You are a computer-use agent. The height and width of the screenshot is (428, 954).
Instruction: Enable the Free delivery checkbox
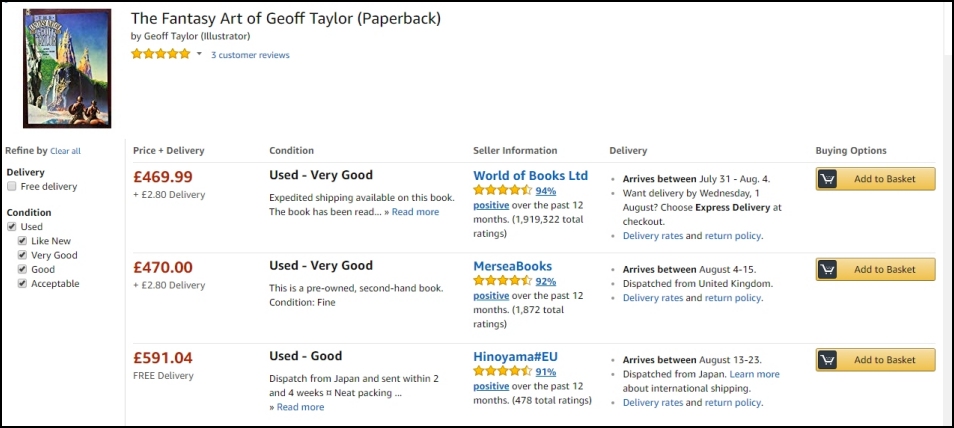(12, 187)
